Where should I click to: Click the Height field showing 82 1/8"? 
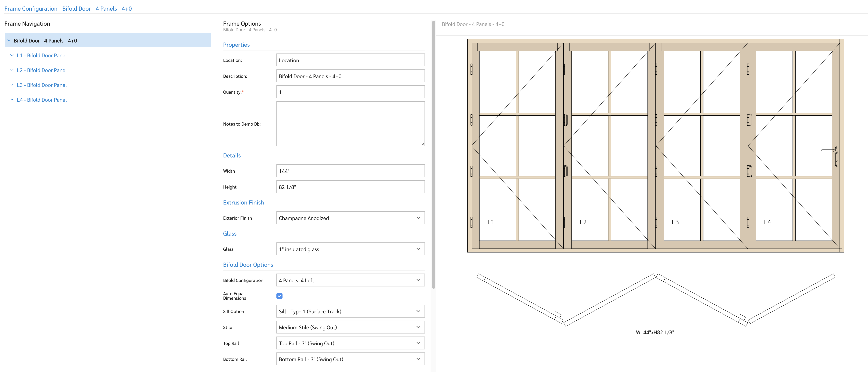(350, 187)
